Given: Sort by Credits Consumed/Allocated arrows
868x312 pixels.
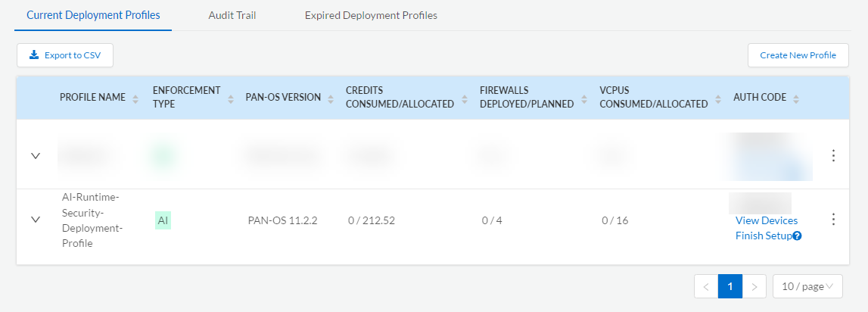Looking at the screenshot, I should point(462,104).
